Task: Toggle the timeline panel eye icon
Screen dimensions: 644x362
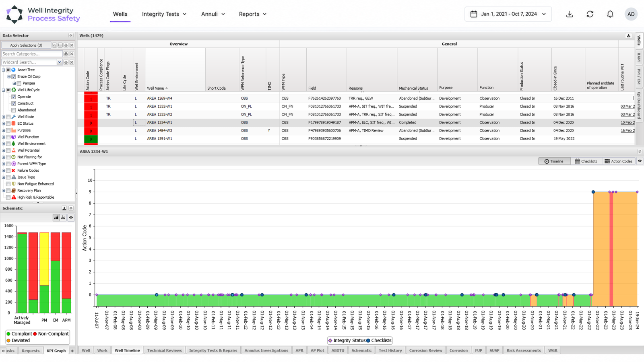Action: [x=640, y=161]
